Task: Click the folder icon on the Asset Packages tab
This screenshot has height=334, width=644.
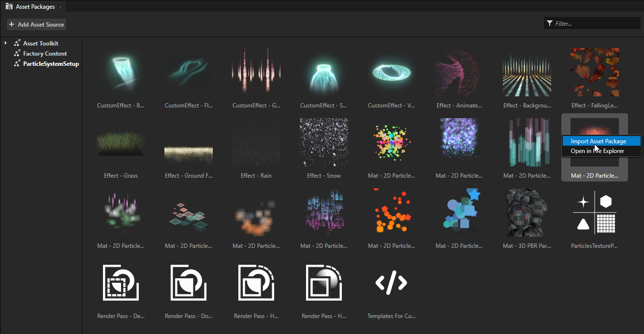Action: [8, 6]
